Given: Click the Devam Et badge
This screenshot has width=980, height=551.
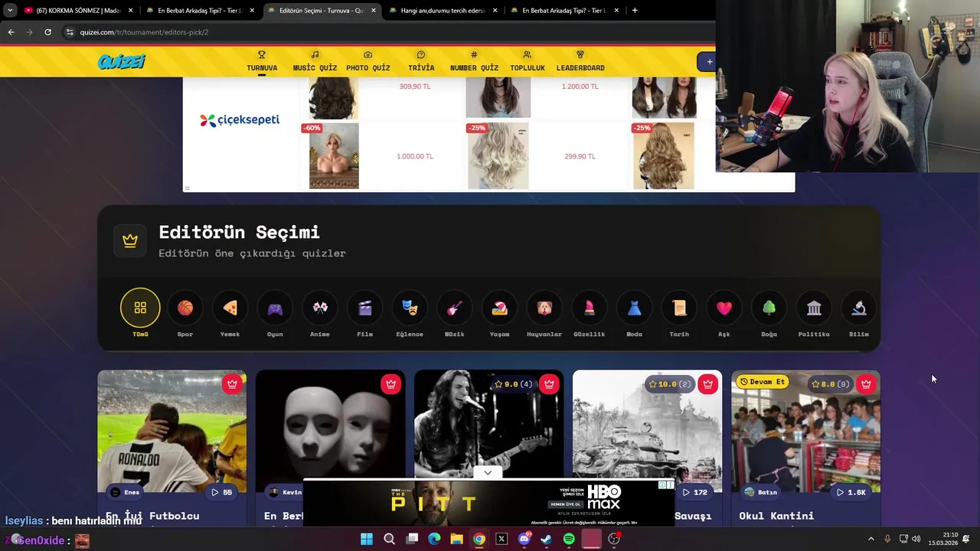Looking at the screenshot, I should [763, 382].
